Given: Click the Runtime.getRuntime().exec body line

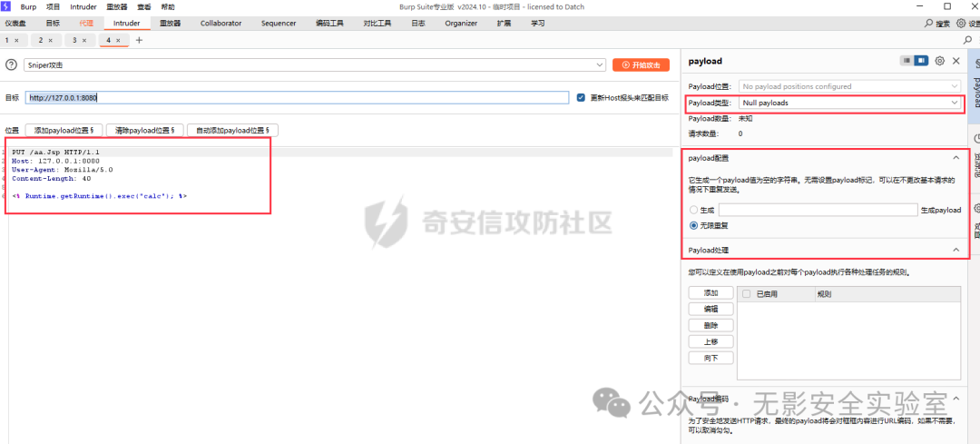Looking at the screenshot, I should (100, 196).
